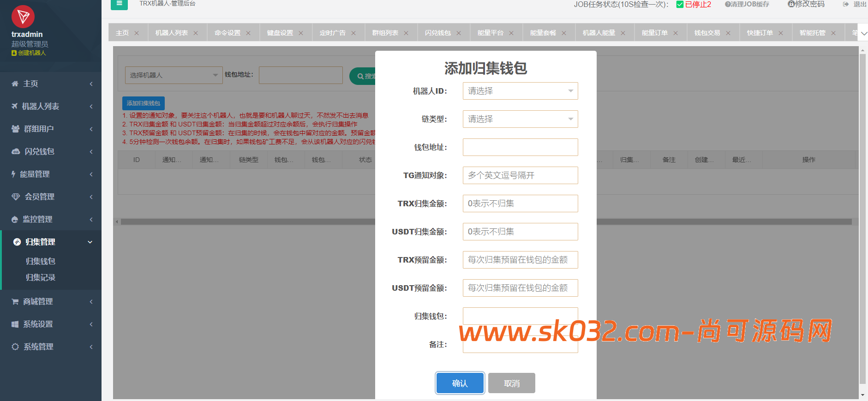Click the table scroll-left arrow
The height and width of the screenshot is (401, 868).
coord(117,222)
